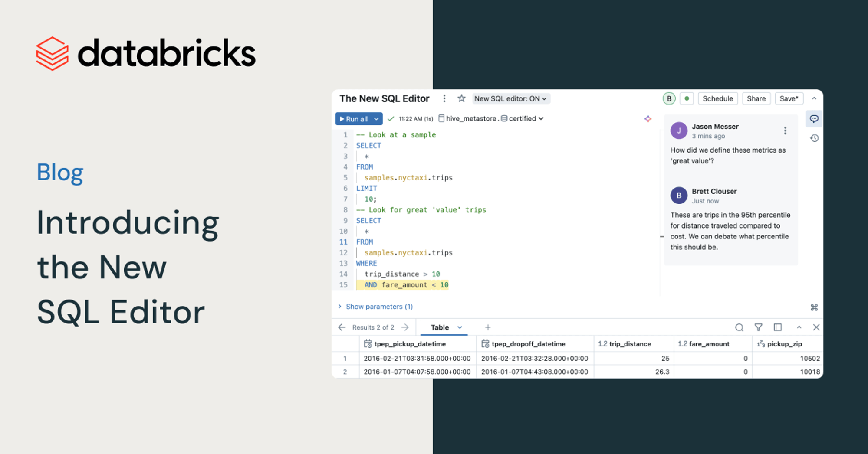This screenshot has width=868, height=454.
Task: Add a new visualization tab with plus
Action: (x=488, y=327)
